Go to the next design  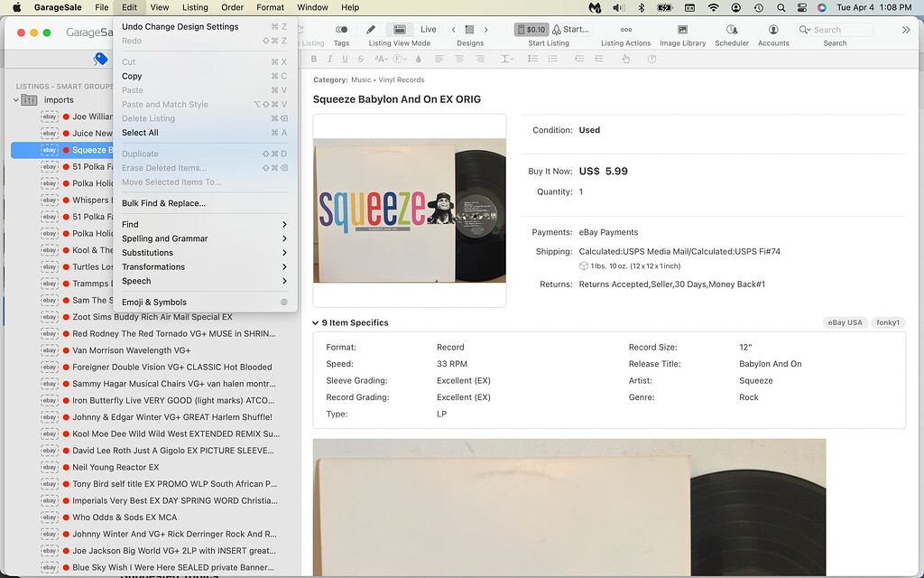486,30
